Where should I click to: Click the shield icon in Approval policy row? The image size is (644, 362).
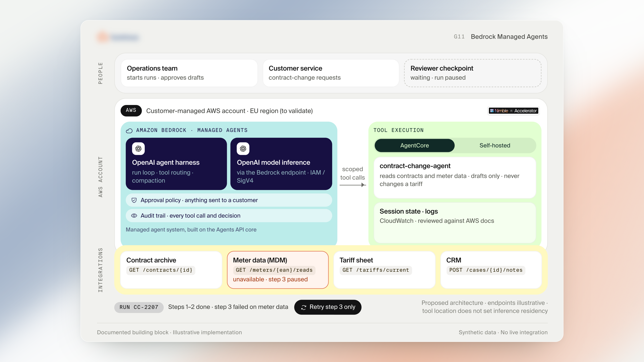pos(134,200)
